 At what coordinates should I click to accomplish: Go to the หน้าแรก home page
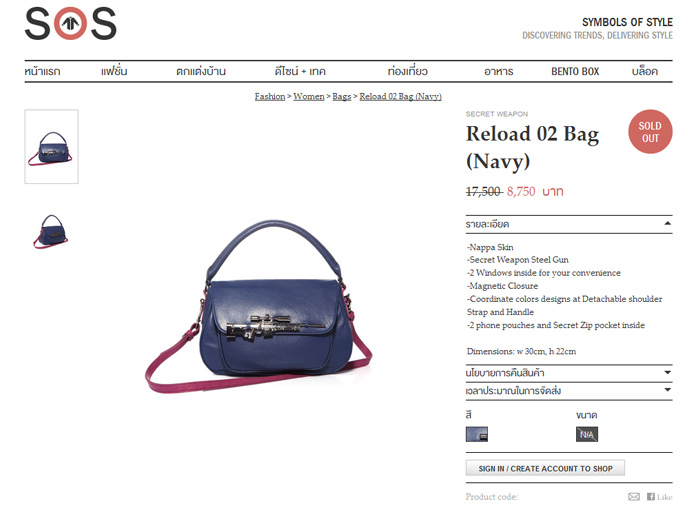click(x=42, y=71)
